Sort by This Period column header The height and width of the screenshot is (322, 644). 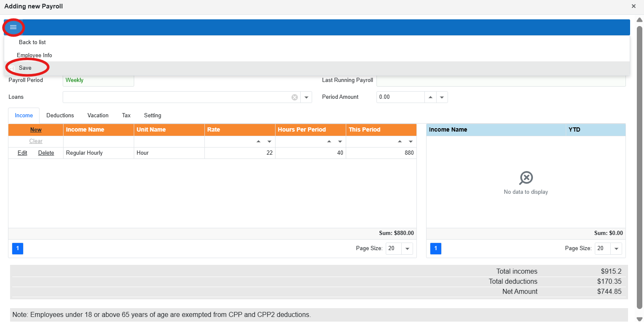coord(381,129)
